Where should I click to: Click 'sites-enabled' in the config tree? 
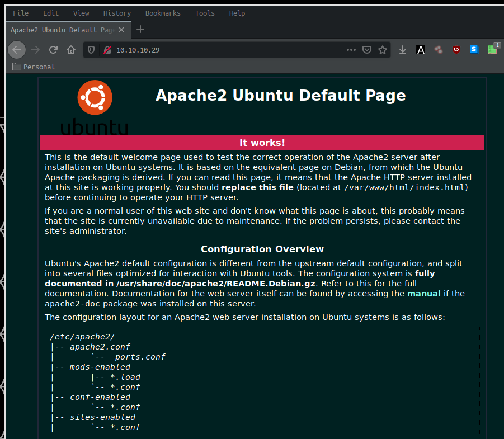(102, 417)
